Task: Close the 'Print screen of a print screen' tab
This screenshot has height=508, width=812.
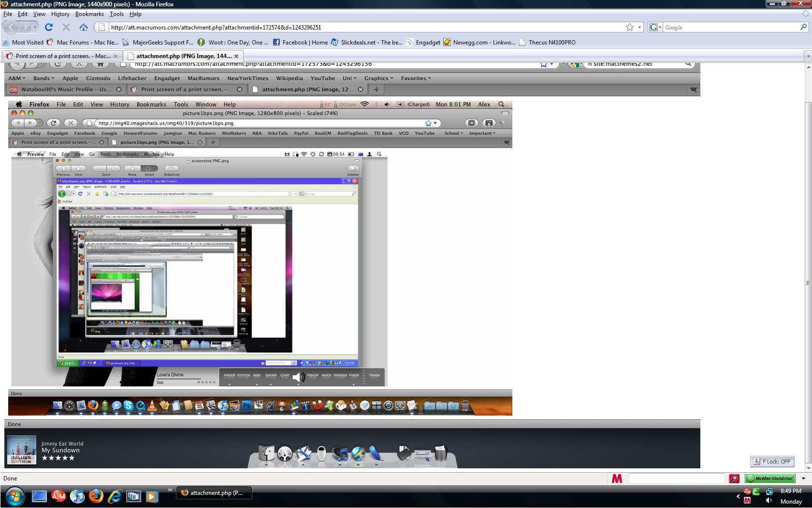Action: pyautogui.click(x=115, y=56)
